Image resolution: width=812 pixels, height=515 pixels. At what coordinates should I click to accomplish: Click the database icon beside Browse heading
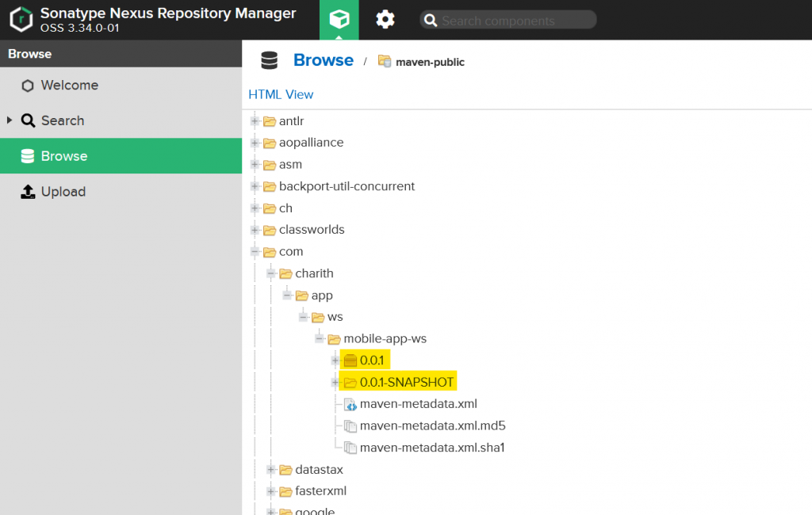(270, 60)
